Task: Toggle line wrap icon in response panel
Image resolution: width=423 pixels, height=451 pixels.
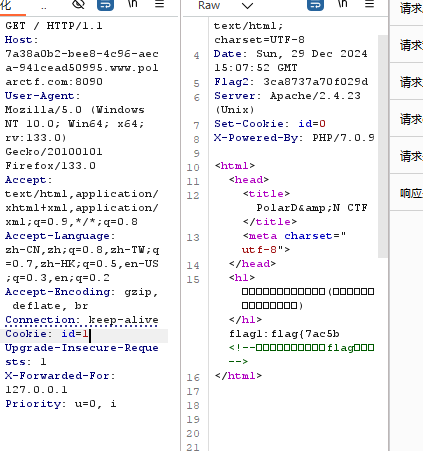Action: click(315, 5)
